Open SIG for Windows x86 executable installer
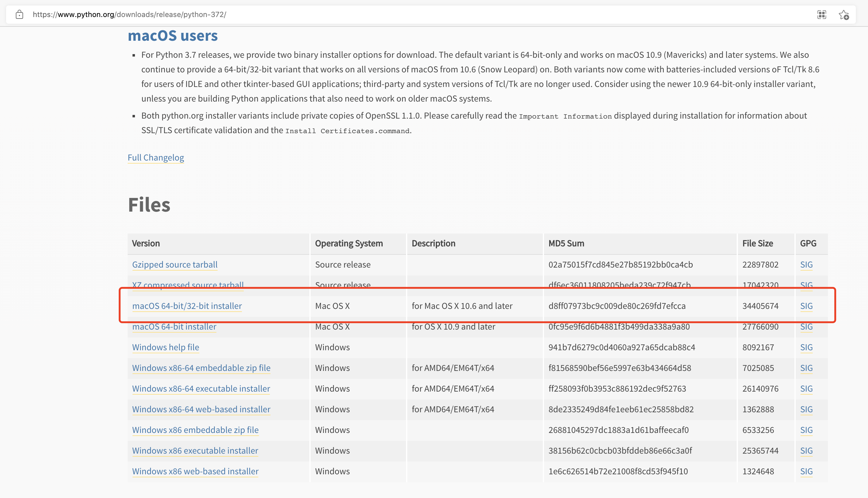Viewport: 868px width, 498px height. click(806, 451)
